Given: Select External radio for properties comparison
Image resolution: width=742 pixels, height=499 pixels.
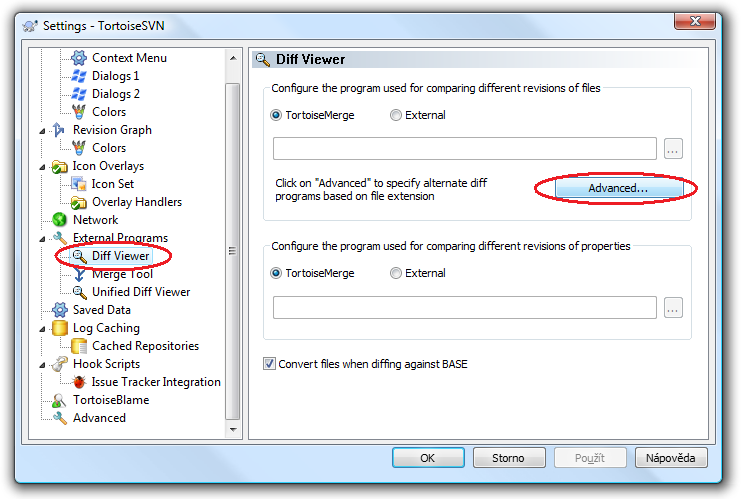Looking at the screenshot, I should [x=396, y=273].
